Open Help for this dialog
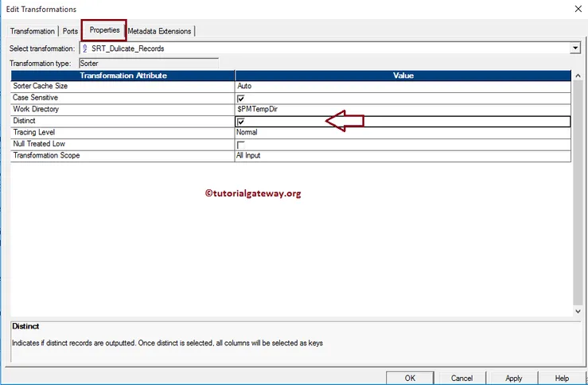The height and width of the screenshot is (385, 588). [562, 378]
